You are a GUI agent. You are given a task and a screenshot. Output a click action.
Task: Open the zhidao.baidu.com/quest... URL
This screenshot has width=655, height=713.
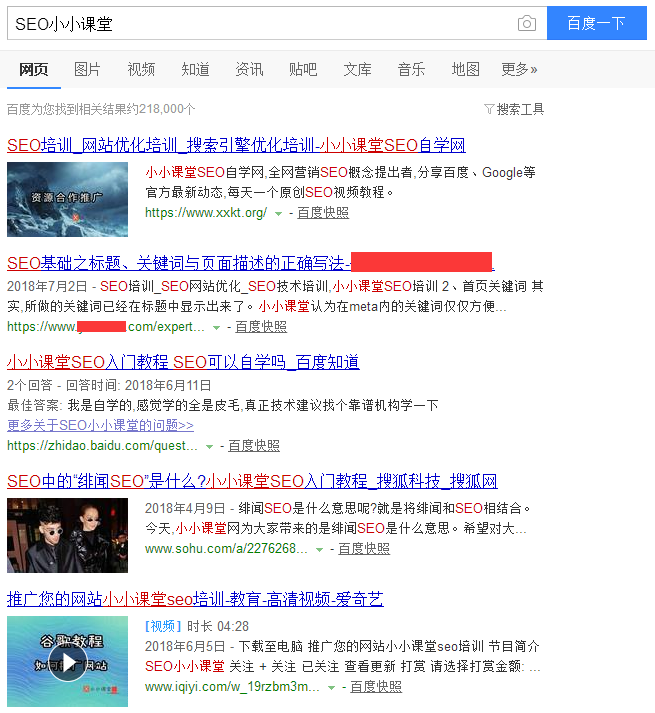click(102, 446)
